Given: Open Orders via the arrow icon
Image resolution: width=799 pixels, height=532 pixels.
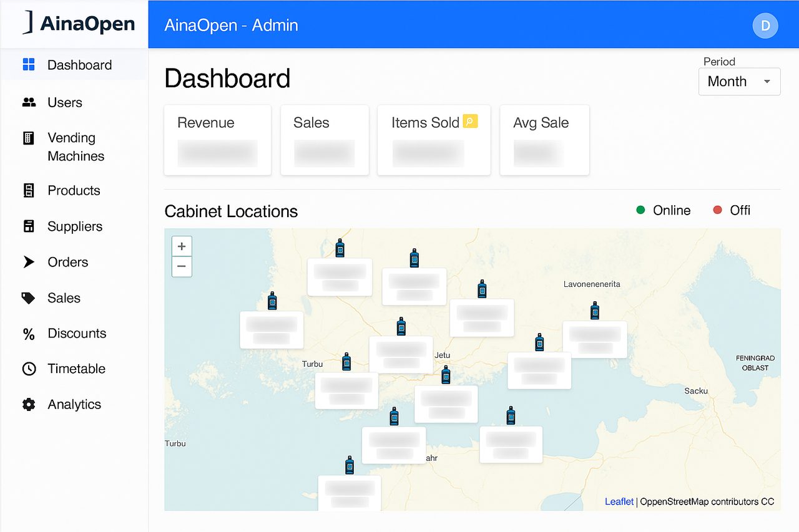Looking at the screenshot, I should (29, 262).
